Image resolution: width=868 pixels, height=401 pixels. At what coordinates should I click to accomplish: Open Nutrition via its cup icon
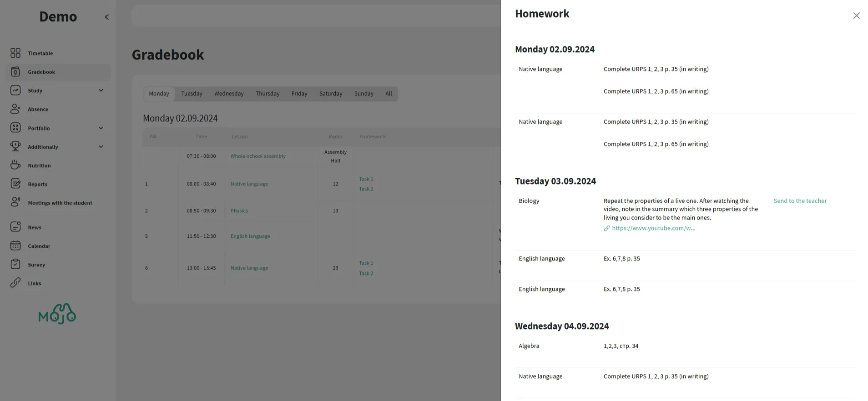(15, 165)
